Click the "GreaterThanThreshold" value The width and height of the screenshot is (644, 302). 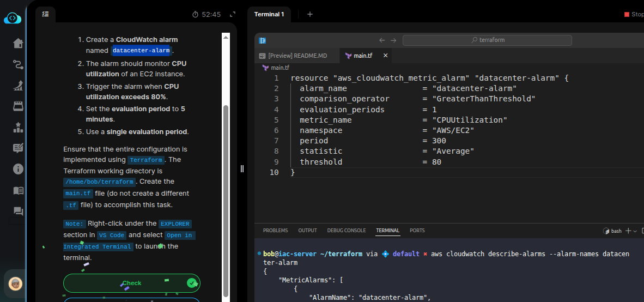(x=484, y=99)
